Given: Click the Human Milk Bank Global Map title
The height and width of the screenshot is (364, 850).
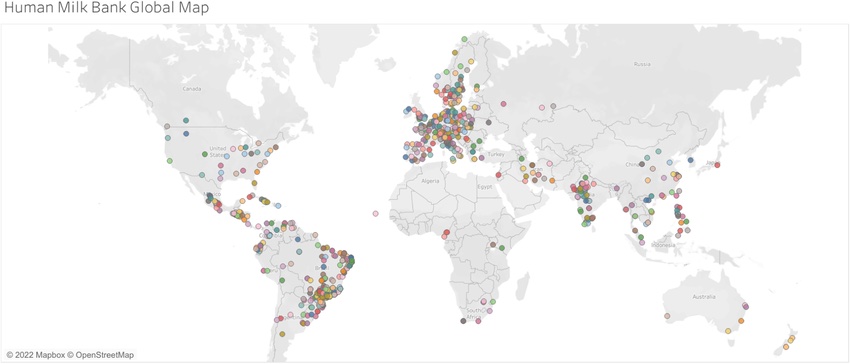Looking at the screenshot, I should pos(106,8).
